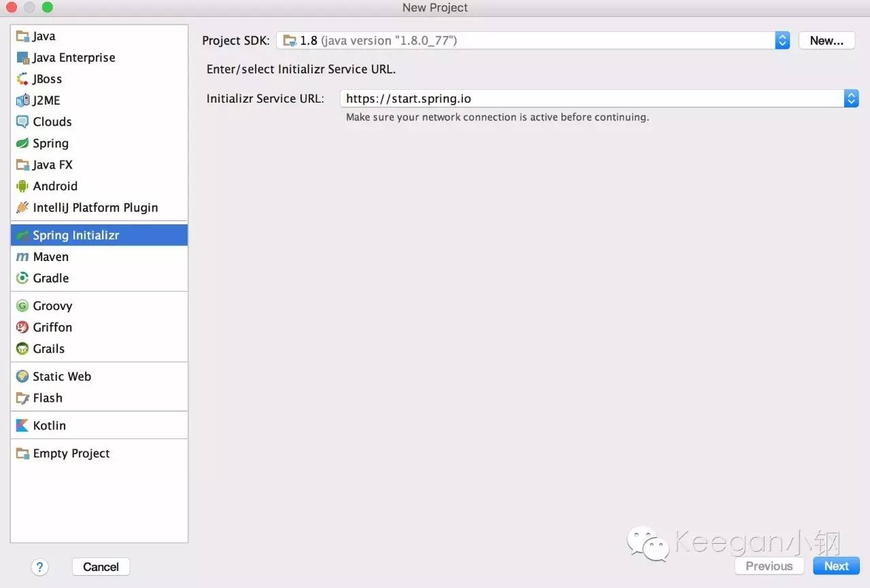
Task: Click the J2ME icon
Action: pyautogui.click(x=22, y=101)
